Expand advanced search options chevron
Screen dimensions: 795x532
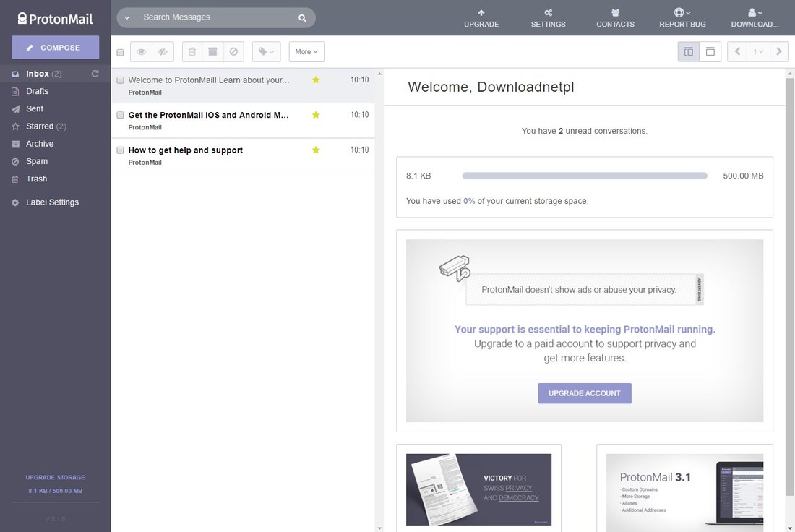click(126, 18)
